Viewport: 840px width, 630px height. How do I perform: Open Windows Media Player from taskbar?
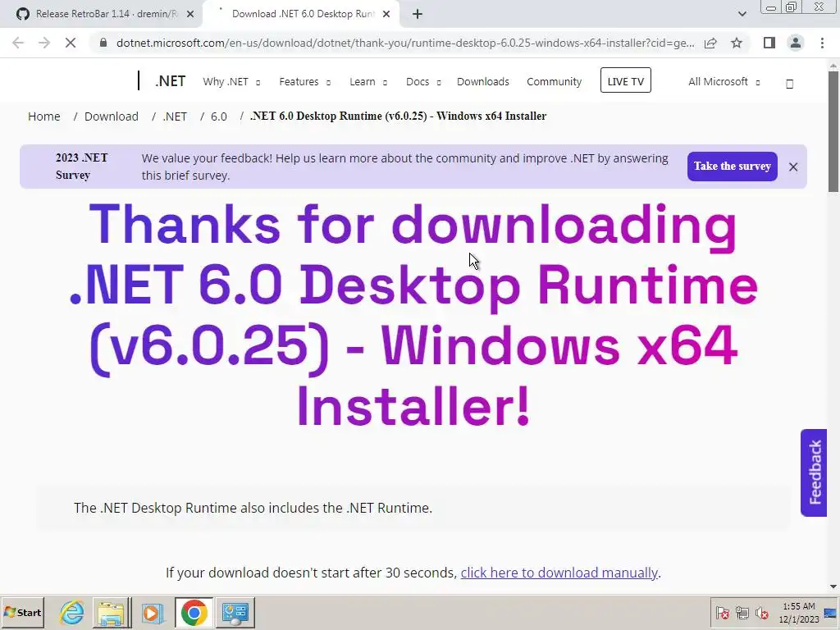(x=153, y=612)
